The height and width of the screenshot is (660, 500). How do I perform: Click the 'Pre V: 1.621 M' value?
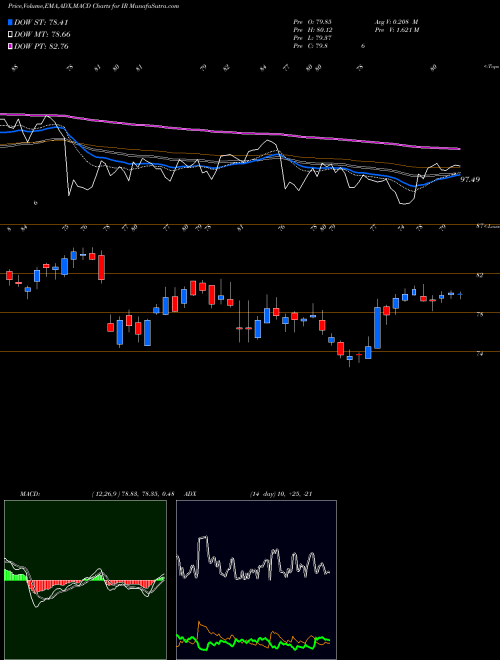[396, 30]
